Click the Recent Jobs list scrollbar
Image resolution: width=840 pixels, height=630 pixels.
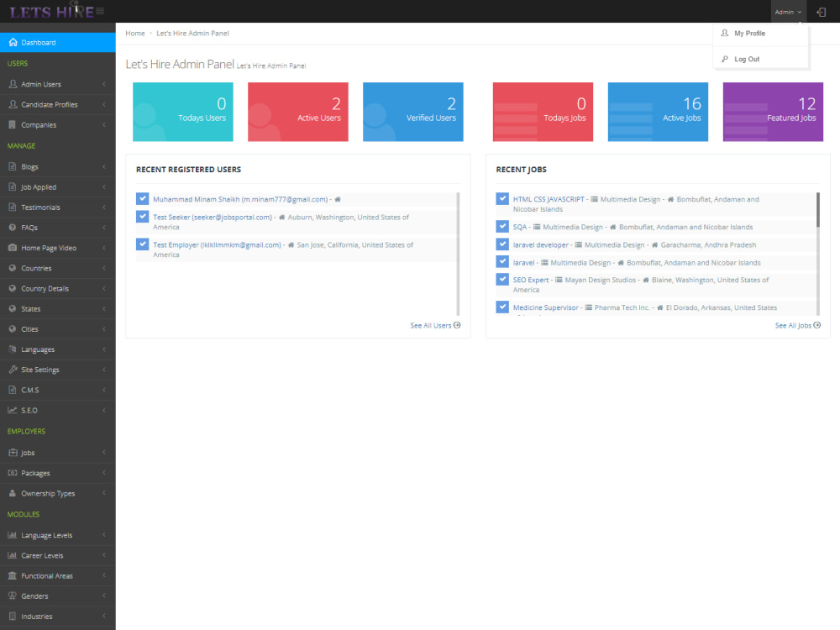818,209
